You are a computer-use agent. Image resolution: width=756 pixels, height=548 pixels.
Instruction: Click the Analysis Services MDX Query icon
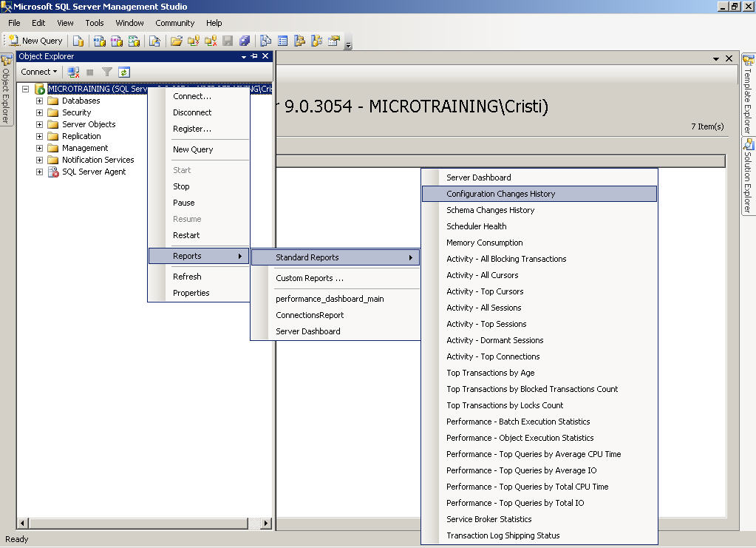coord(99,41)
